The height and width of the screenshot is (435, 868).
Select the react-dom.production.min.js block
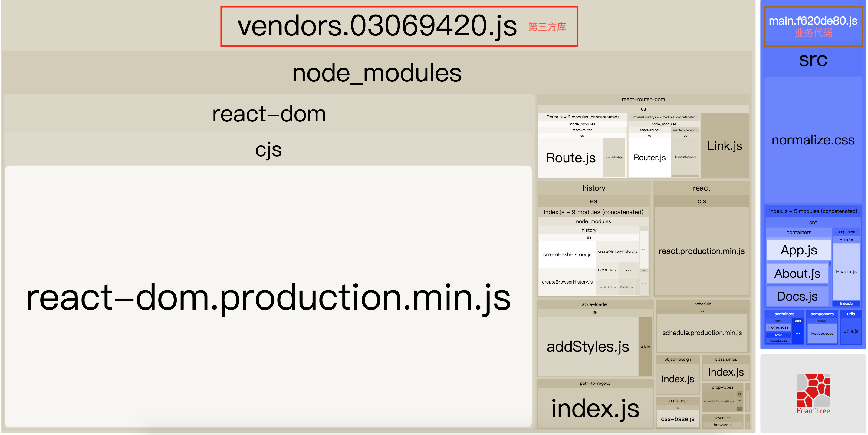pos(268,296)
